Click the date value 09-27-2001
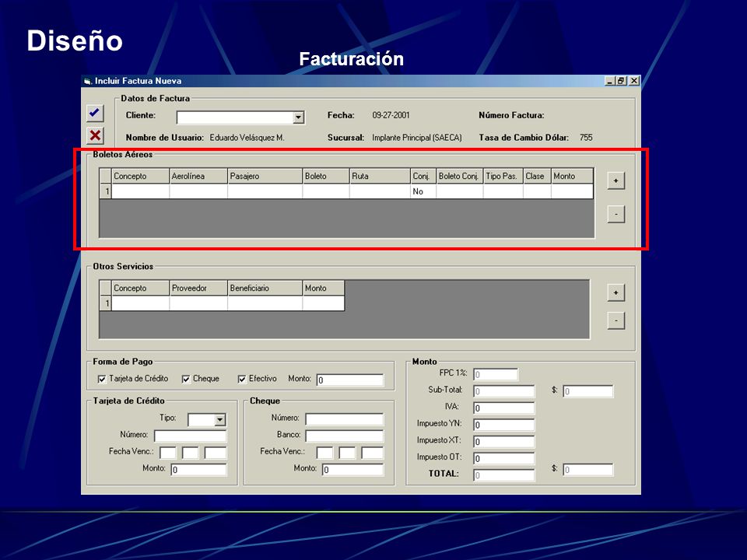The width and height of the screenshot is (747, 560). tap(391, 115)
